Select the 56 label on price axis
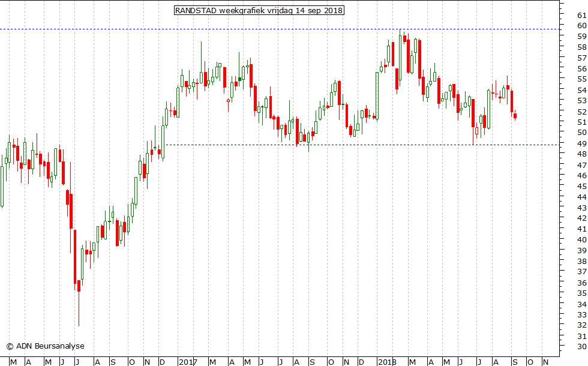 pyautogui.click(x=581, y=68)
